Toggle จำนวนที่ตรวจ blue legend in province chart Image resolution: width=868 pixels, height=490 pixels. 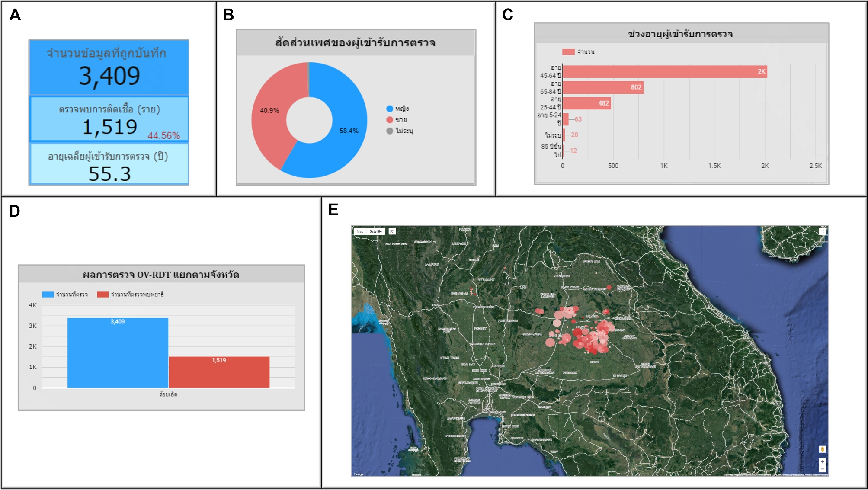click(x=48, y=295)
